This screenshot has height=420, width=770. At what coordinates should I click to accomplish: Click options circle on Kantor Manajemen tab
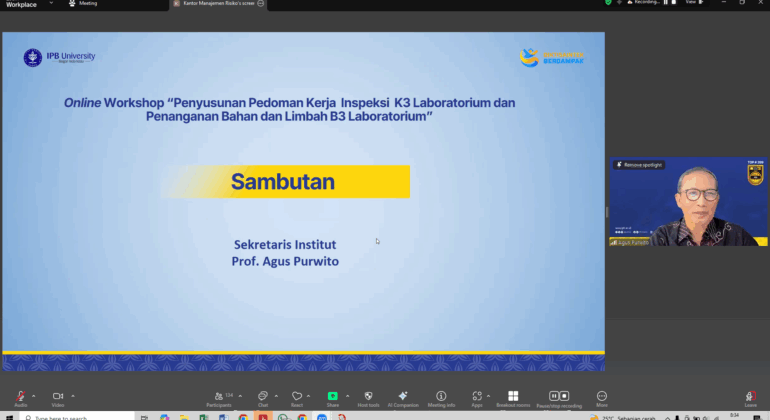[x=261, y=3]
